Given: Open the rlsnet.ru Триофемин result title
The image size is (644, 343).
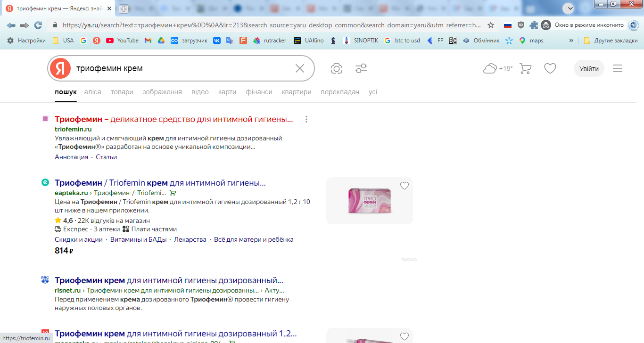Looking at the screenshot, I should [x=169, y=280].
